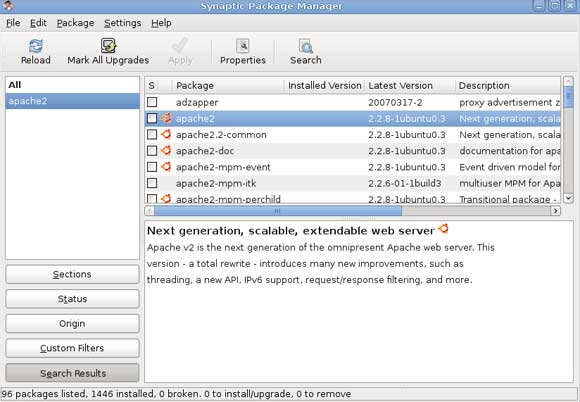Image resolution: width=580 pixels, height=402 pixels.
Task: Open the Package menu
Action: click(75, 23)
